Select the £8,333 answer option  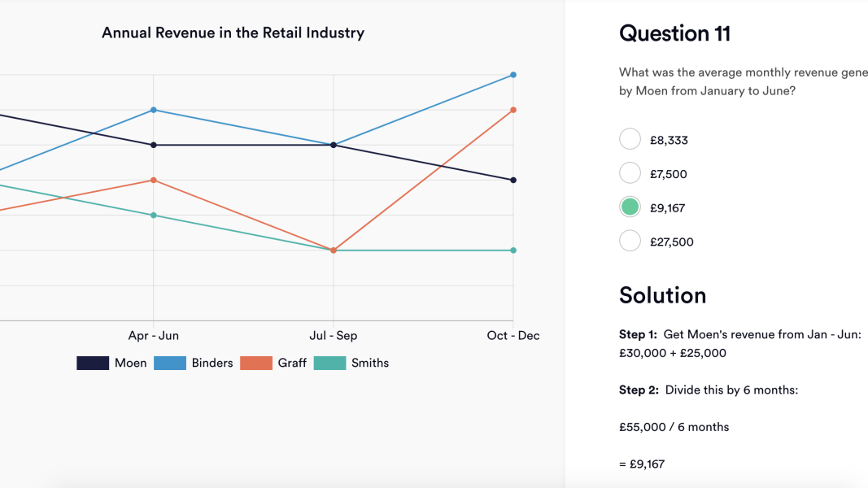point(630,139)
